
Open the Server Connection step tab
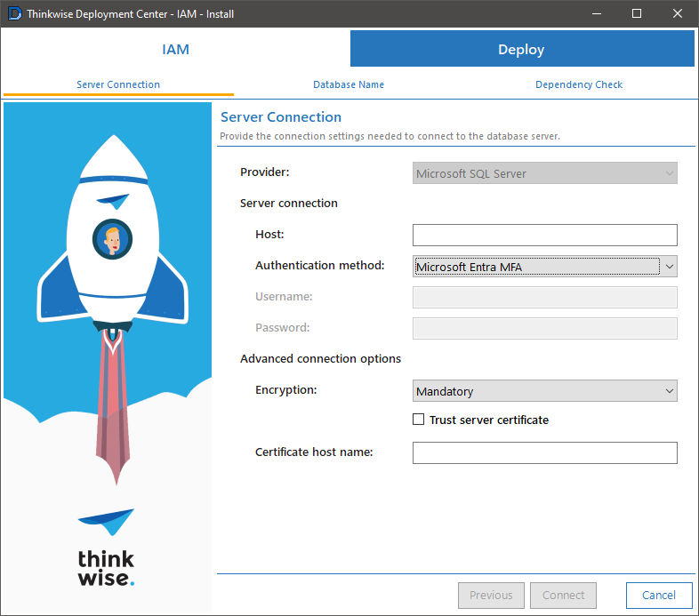point(118,84)
